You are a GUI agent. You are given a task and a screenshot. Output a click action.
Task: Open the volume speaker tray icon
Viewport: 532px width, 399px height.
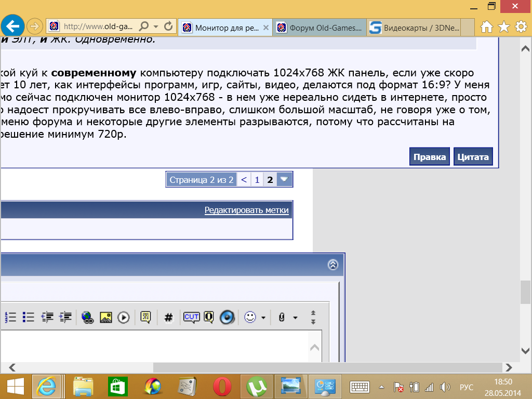(x=445, y=387)
